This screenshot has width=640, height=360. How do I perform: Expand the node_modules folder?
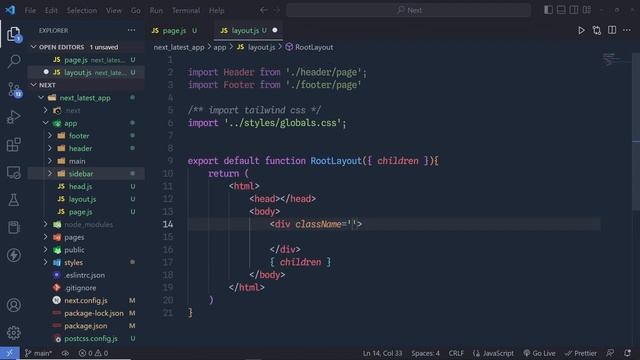(46, 224)
